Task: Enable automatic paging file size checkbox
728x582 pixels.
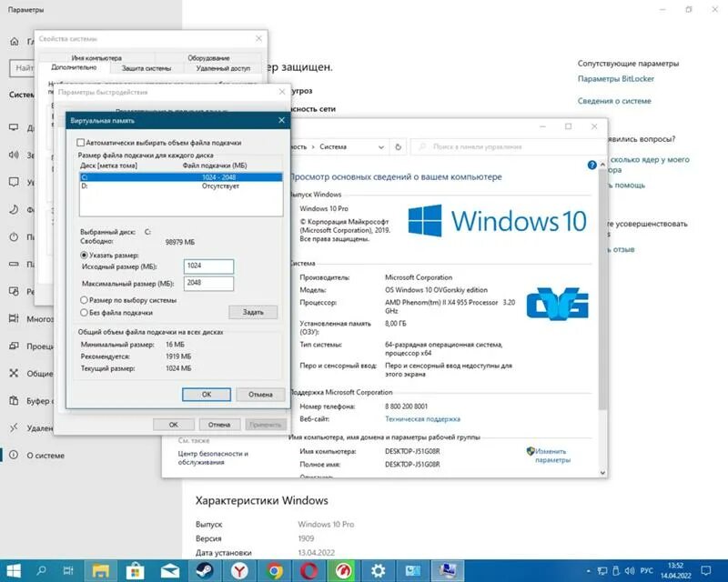Action: [81, 143]
